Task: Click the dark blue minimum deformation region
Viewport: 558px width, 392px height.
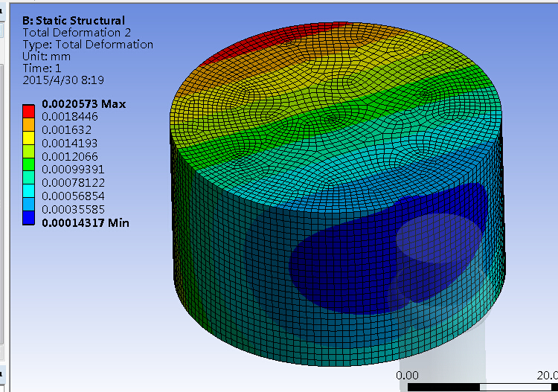Action: (x=356, y=263)
